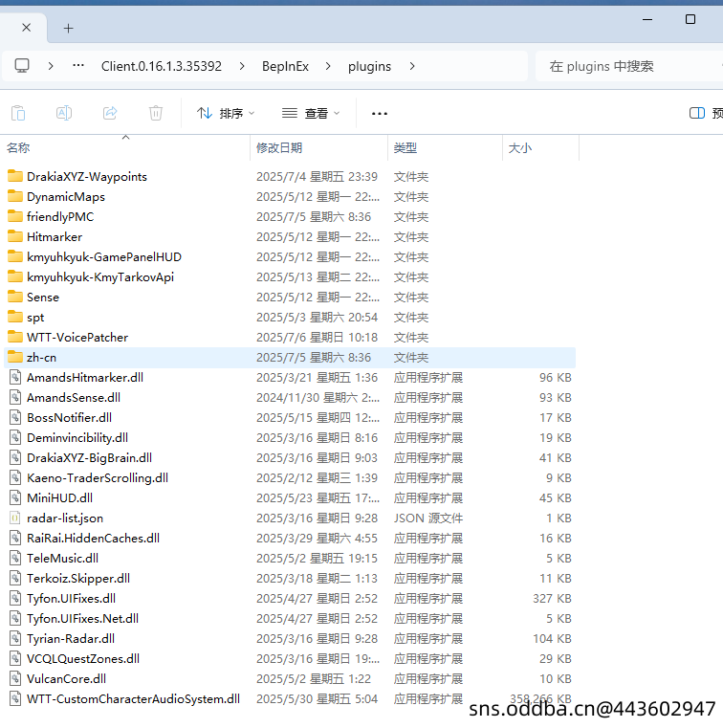Expand chevron after plugins breadcrumb
The height and width of the screenshot is (728, 723).
(x=411, y=66)
